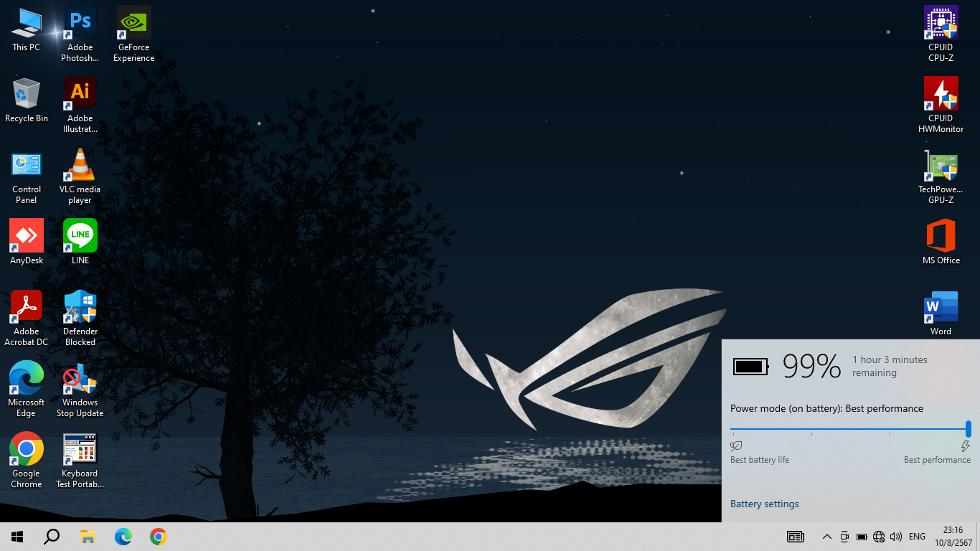The width and height of the screenshot is (980, 551).
Task: Click the large battery icon in flyout
Action: coord(750,367)
